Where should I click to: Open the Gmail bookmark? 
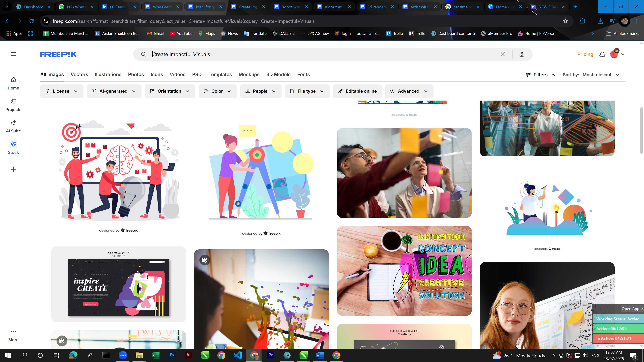[155, 34]
